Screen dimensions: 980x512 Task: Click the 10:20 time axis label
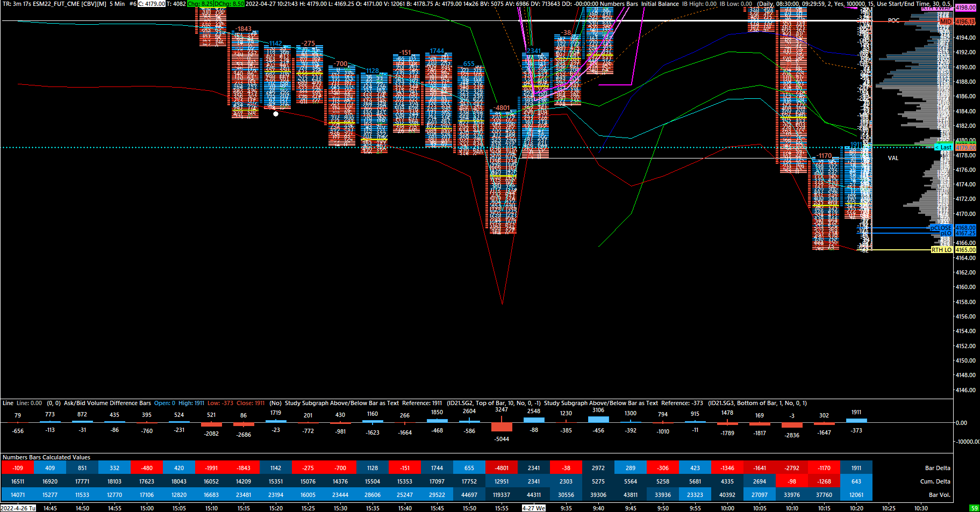[856, 508]
